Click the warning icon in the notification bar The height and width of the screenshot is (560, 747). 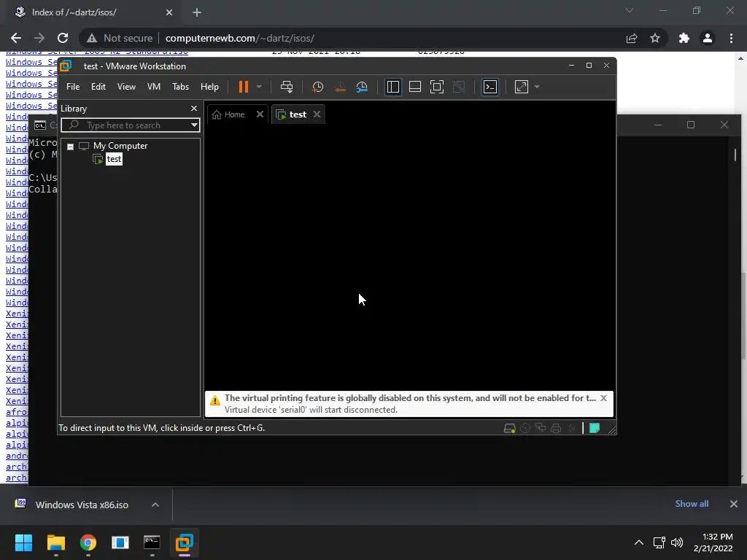click(x=215, y=400)
